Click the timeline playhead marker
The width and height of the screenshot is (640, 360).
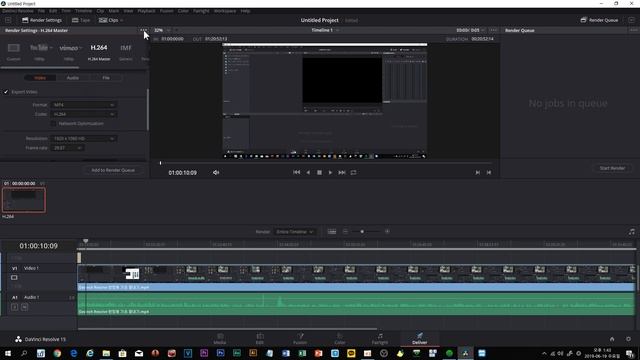coord(86,241)
